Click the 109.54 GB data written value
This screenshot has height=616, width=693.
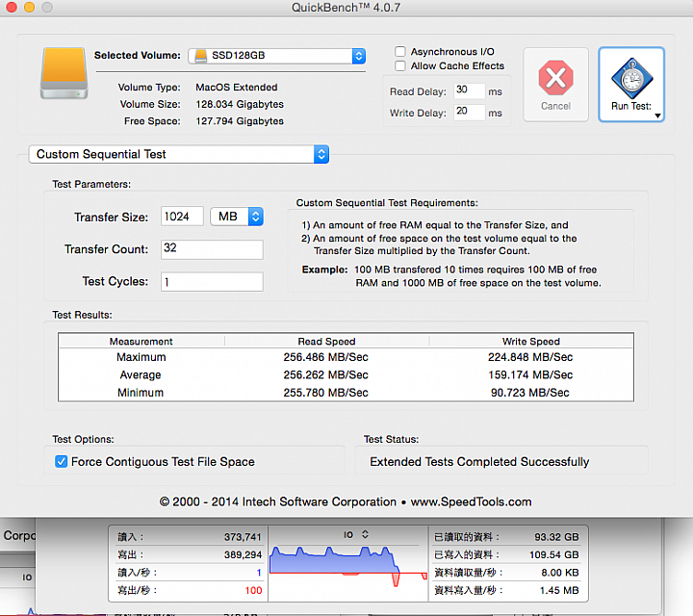[554, 554]
